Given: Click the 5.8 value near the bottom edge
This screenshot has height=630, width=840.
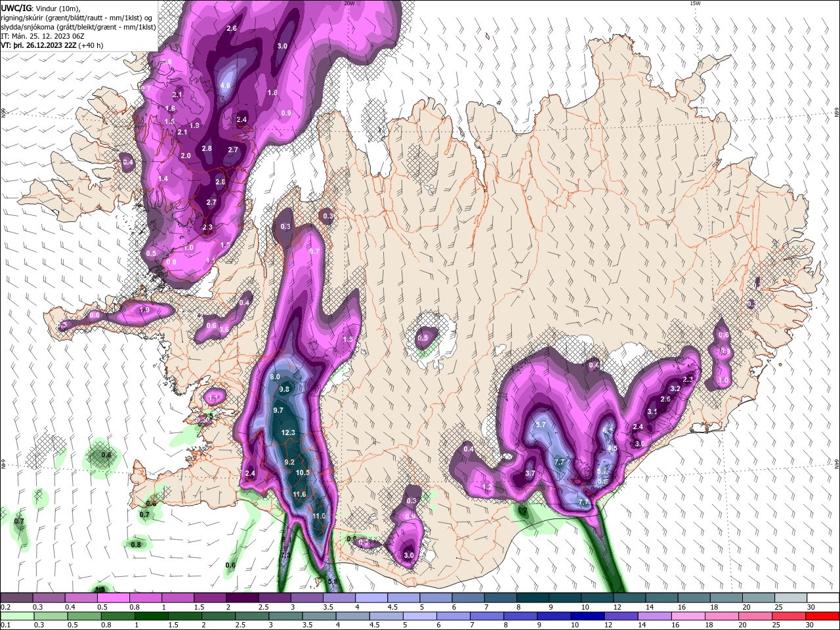Looking at the screenshot, I should click(332, 581).
